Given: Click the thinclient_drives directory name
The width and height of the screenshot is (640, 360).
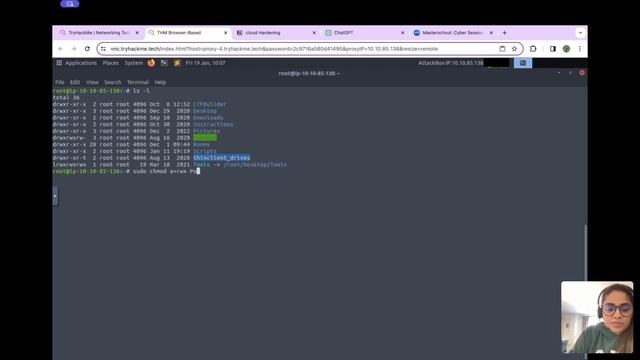Looking at the screenshot, I should pyautogui.click(x=222, y=158).
